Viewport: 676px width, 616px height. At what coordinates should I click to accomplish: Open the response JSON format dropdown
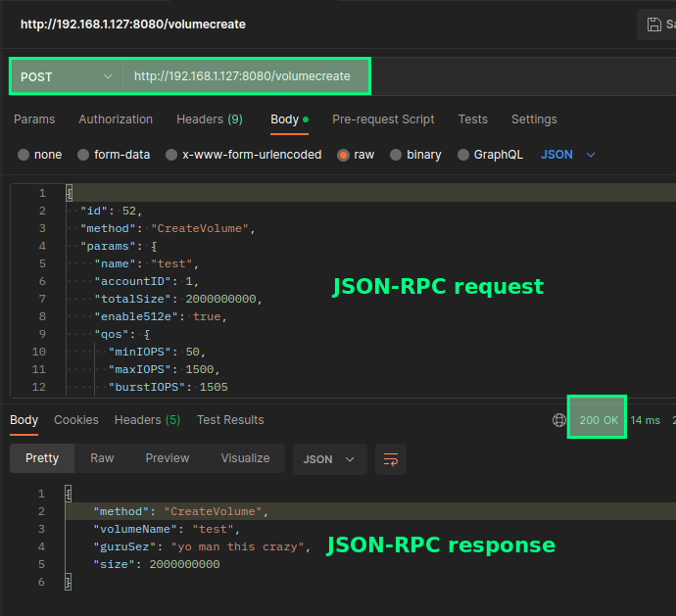330,459
